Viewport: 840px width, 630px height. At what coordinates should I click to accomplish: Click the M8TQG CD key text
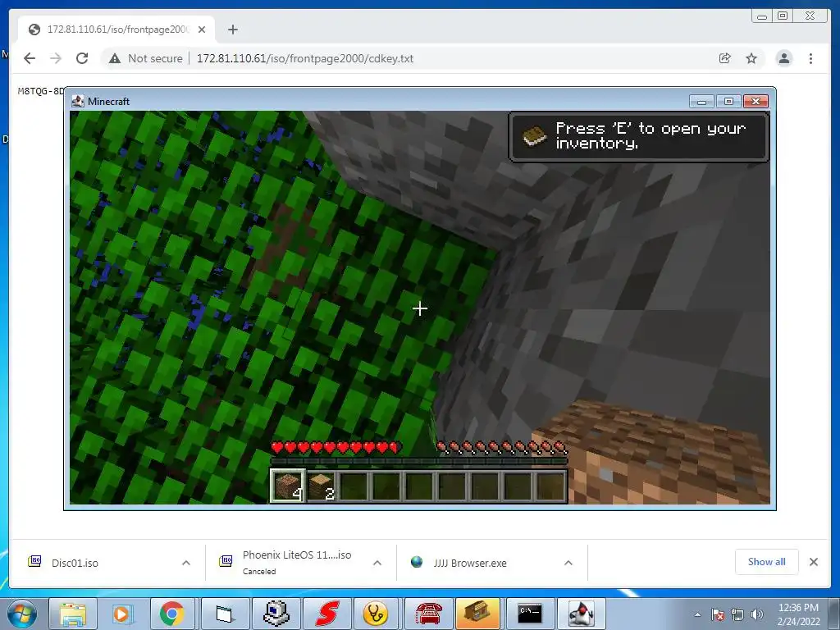tap(41, 91)
